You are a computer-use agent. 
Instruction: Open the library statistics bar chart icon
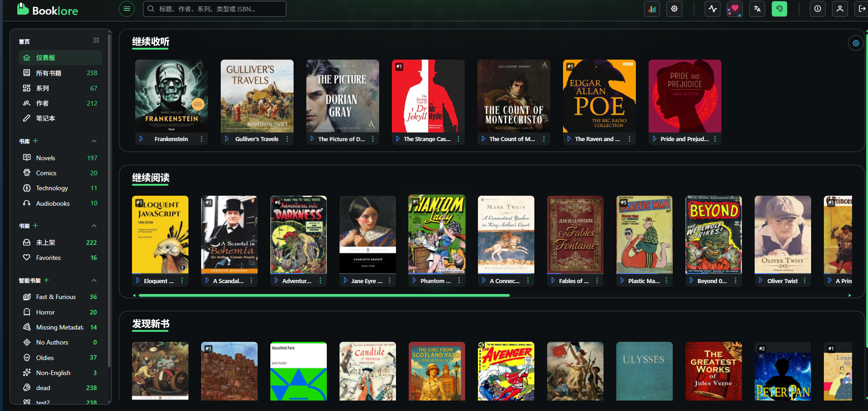[x=652, y=9]
